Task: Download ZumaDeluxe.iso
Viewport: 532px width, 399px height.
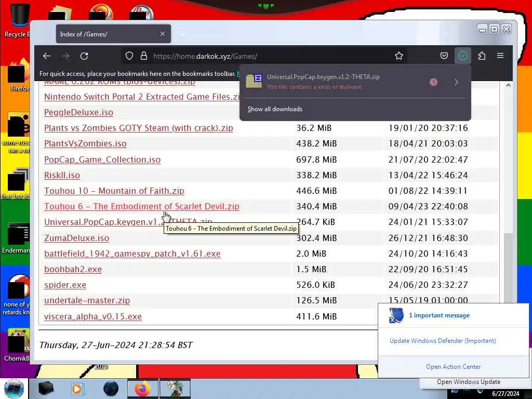Action: pyautogui.click(x=77, y=238)
